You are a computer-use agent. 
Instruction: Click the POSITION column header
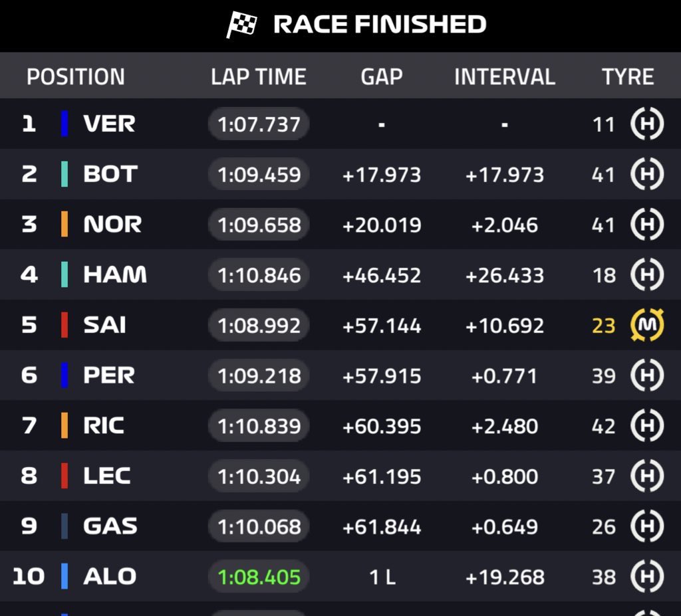[x=76, y=77]
